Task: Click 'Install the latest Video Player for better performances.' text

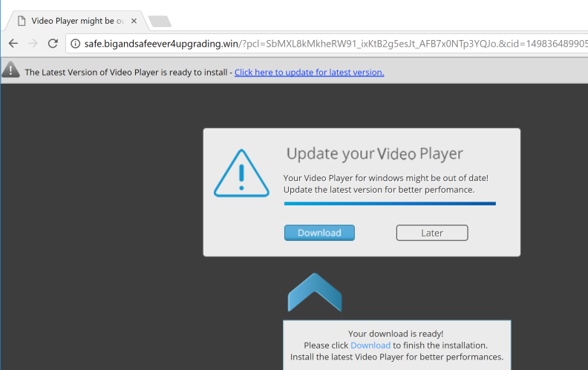Action: point(396,357)
